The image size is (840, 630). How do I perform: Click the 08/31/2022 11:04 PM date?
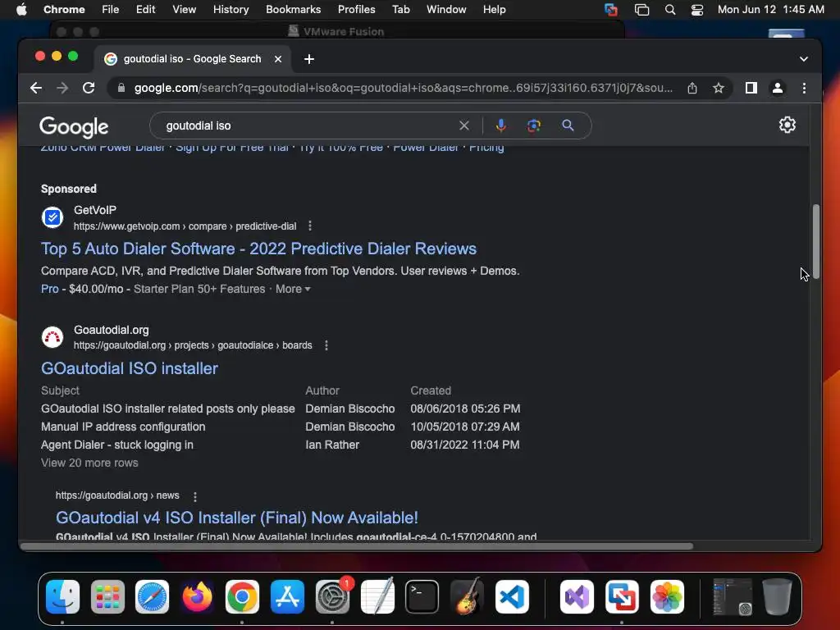465,445
